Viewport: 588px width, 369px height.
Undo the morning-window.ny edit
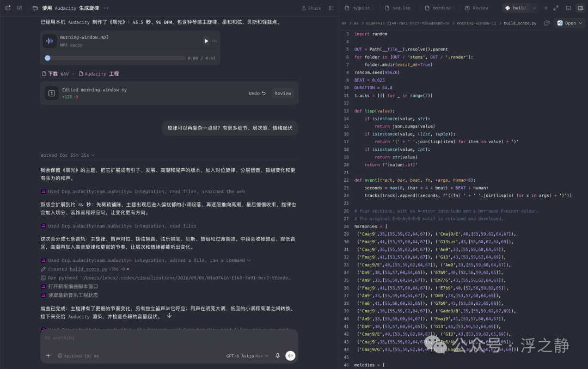point(257,94)
